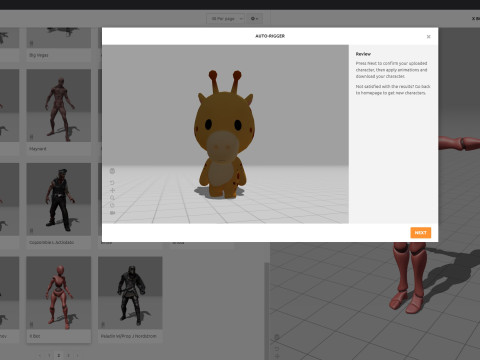The height and width of the screenshot is (360, 480).
Task: Select the Maynard character thumbnail
Action: [x=59, y=106]
